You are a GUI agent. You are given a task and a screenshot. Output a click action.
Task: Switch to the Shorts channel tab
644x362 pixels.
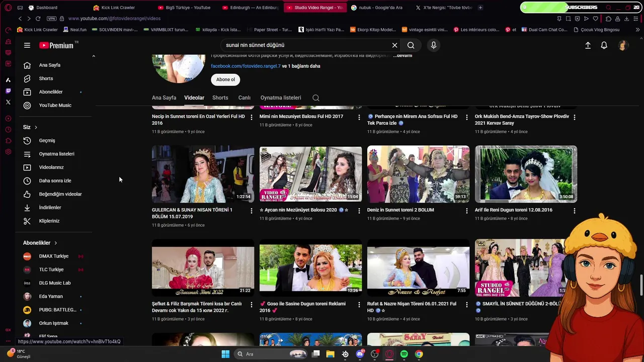click(x=220, y=98)
